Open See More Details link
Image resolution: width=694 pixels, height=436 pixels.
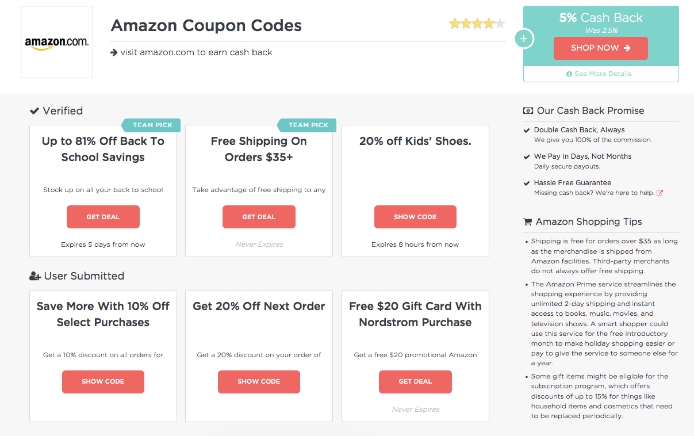pyautogui.click(x=602, y=73)
